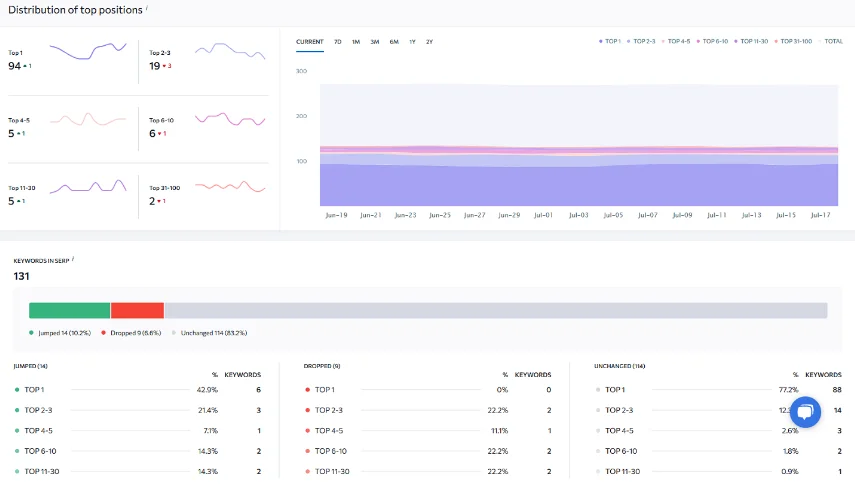Select TOP 2-3 row in Jumped table

click(138, 410)
